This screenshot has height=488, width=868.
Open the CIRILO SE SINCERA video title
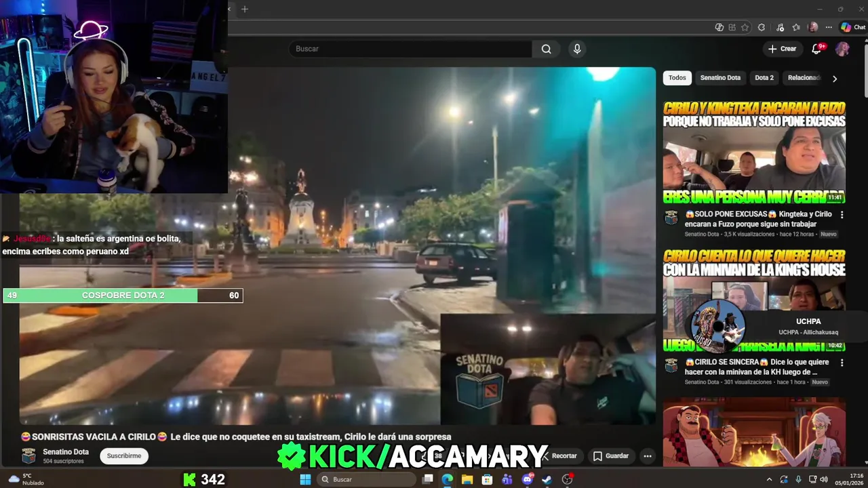point(756,367)
